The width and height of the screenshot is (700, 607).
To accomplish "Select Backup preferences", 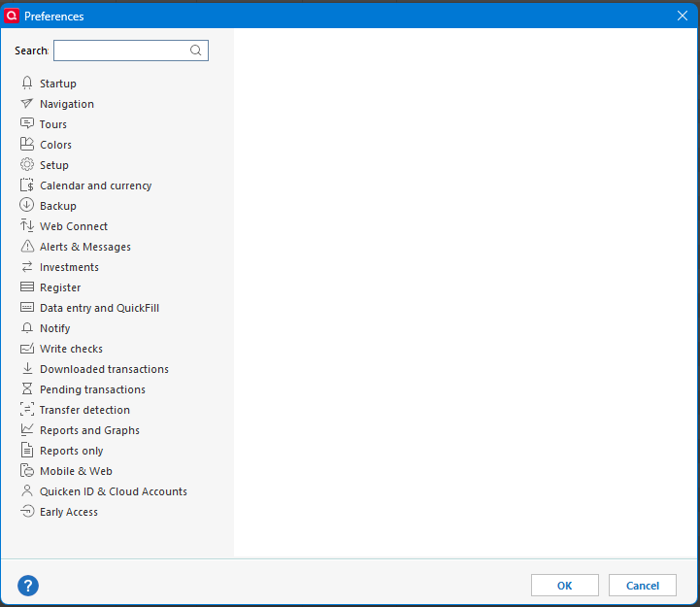I will pos(57,206).
